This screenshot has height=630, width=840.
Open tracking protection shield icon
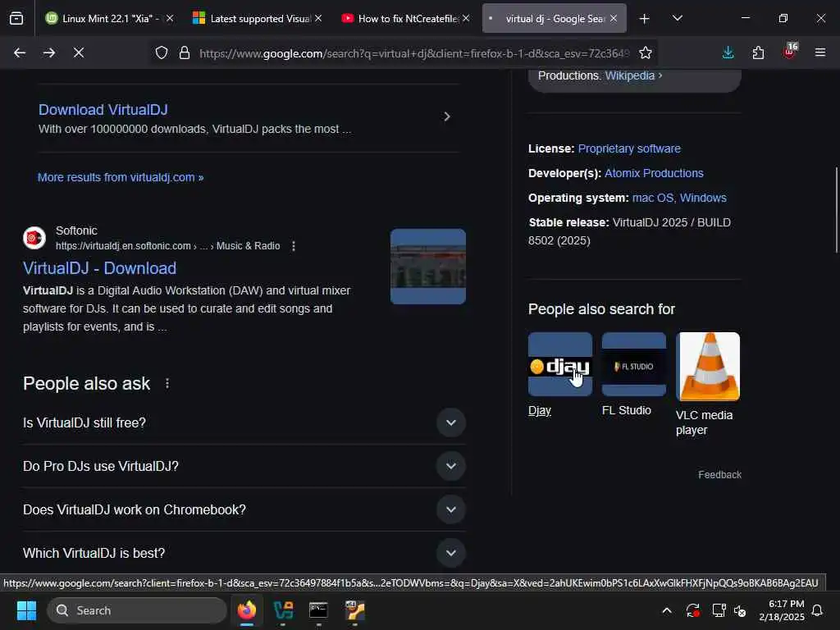pyautogui.click(x=162, y=52)
